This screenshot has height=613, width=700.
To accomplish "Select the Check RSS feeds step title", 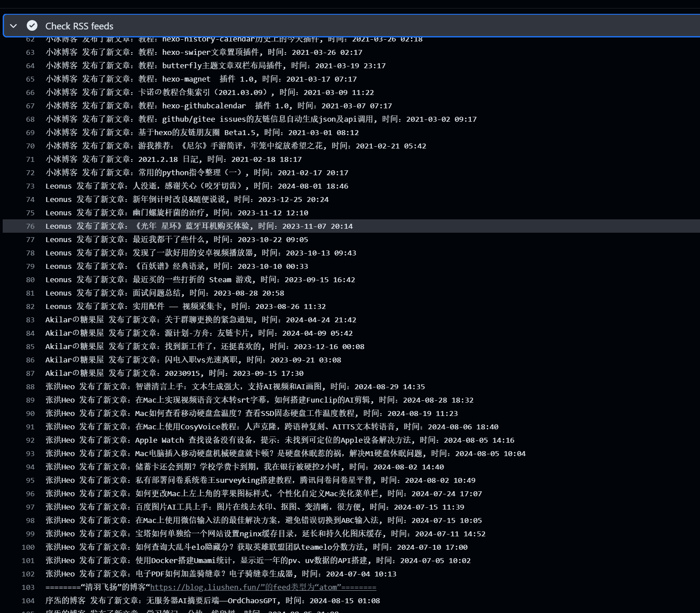I will pos(79,26).
